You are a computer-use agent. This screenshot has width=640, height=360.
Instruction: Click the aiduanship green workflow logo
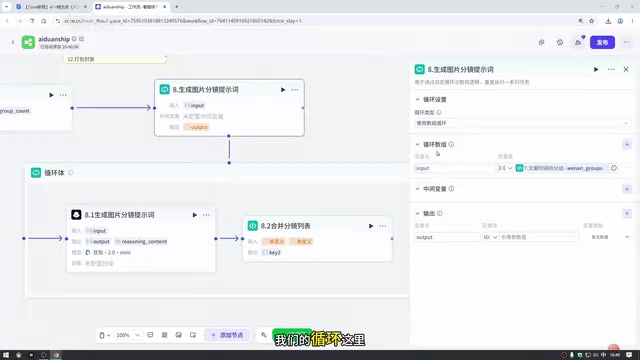point(28,42)
